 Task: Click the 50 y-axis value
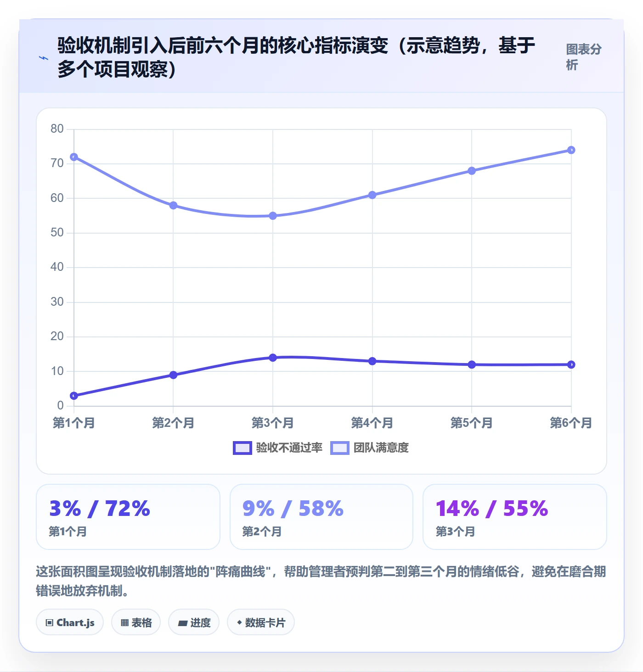coord(57,233)
